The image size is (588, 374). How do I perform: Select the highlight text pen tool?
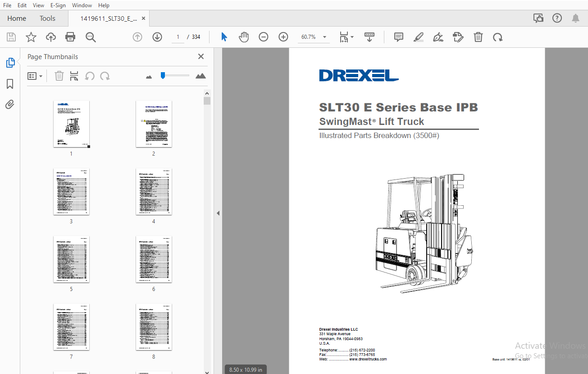point(419,37)
